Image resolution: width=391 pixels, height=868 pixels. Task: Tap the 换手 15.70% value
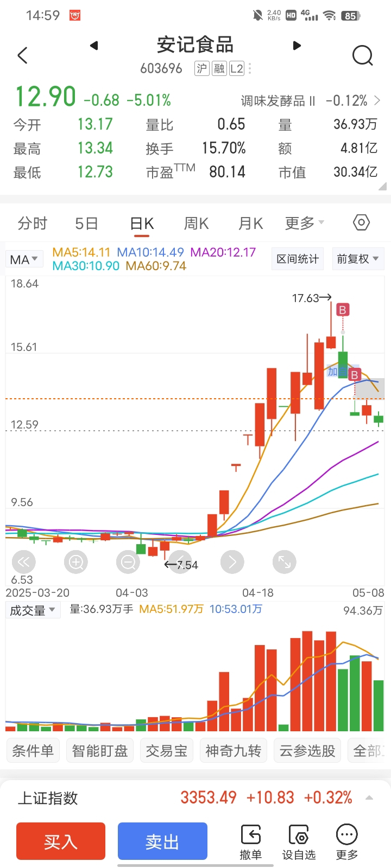224,148
